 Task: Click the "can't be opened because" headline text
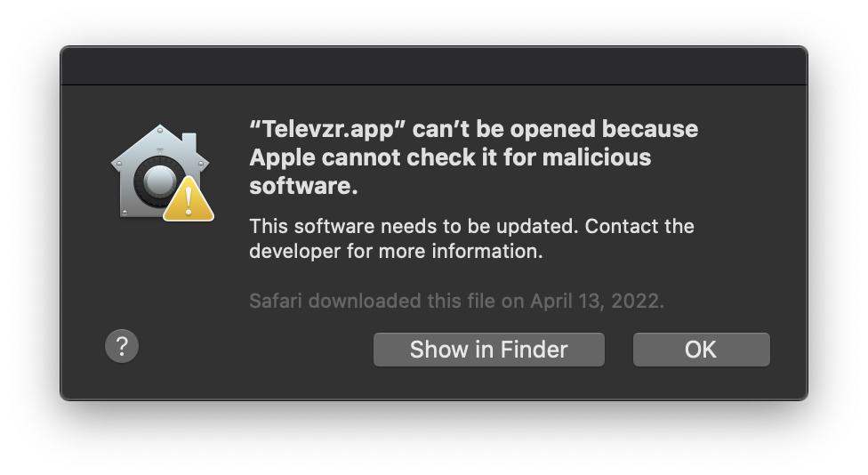tap(555, 130)
